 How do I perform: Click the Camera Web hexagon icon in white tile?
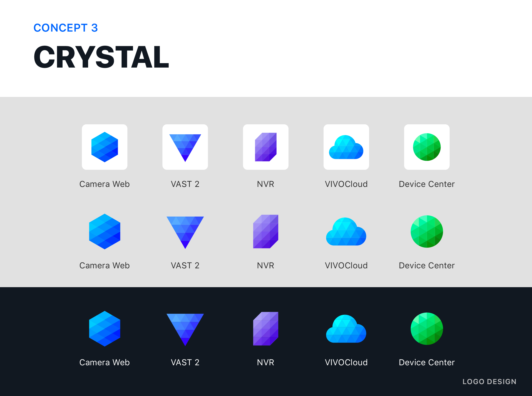[x=104, y=147]
